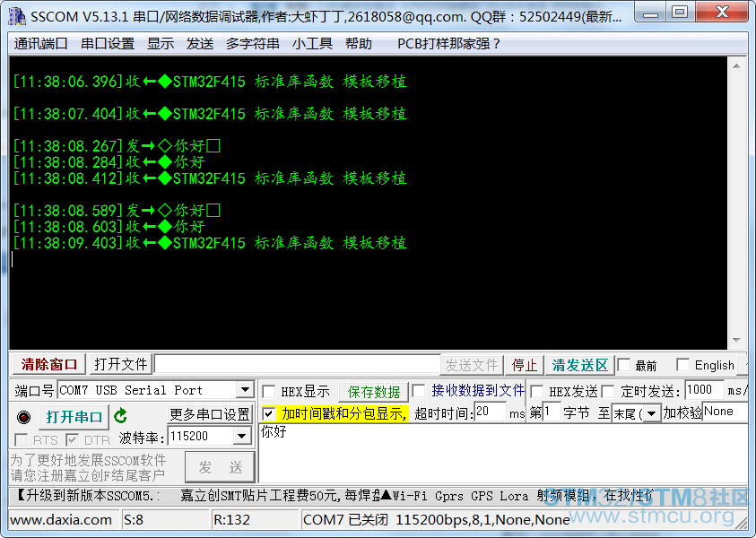Click the 打开文件 button

click(120, 364)
